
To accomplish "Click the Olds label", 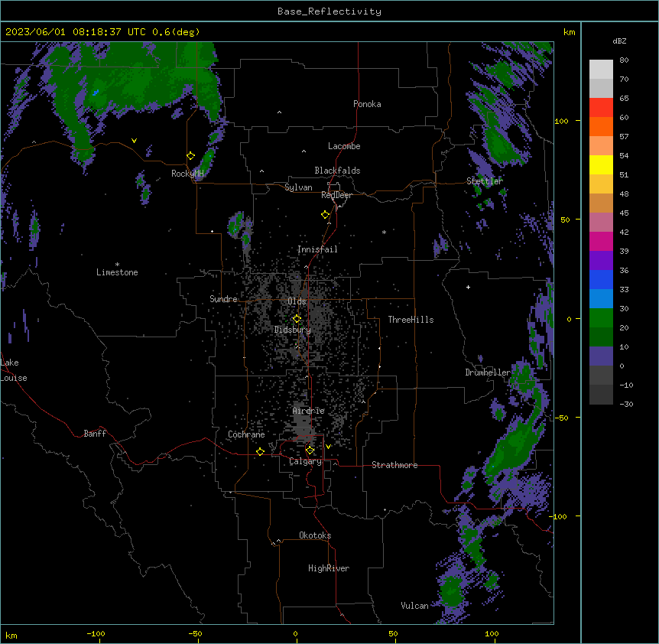I will point(297,301).
